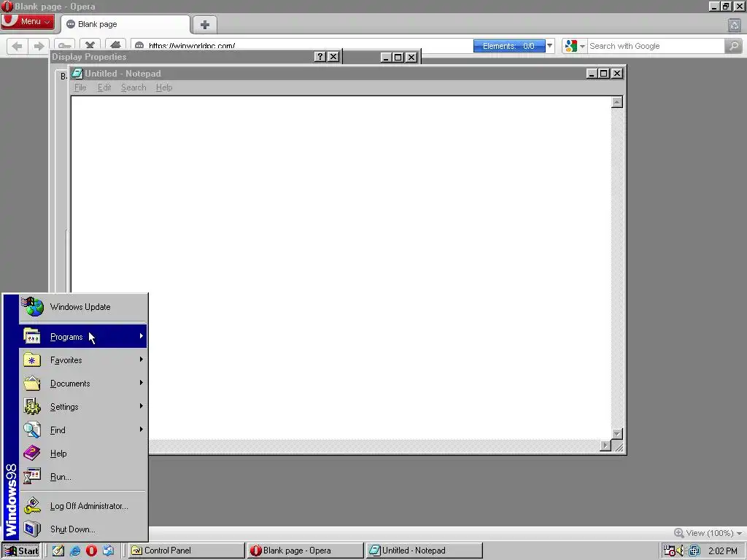Screen dimensions: 747x560
Task: Open the red Opera Menu button
Action: click(28, 21)
